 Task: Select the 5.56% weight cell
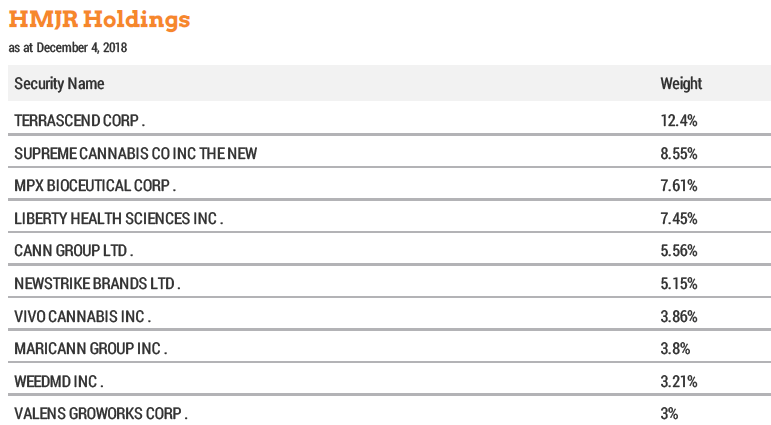coord(678,251)
